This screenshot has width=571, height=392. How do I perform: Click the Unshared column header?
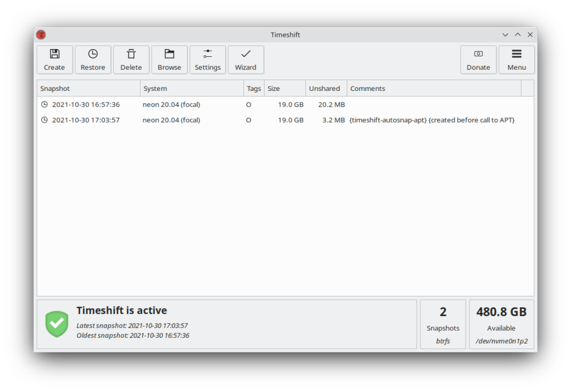[x=327, y=89]
